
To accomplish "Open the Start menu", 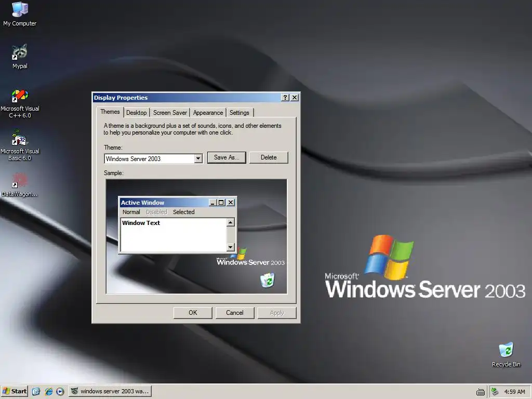I will point(15,391).
